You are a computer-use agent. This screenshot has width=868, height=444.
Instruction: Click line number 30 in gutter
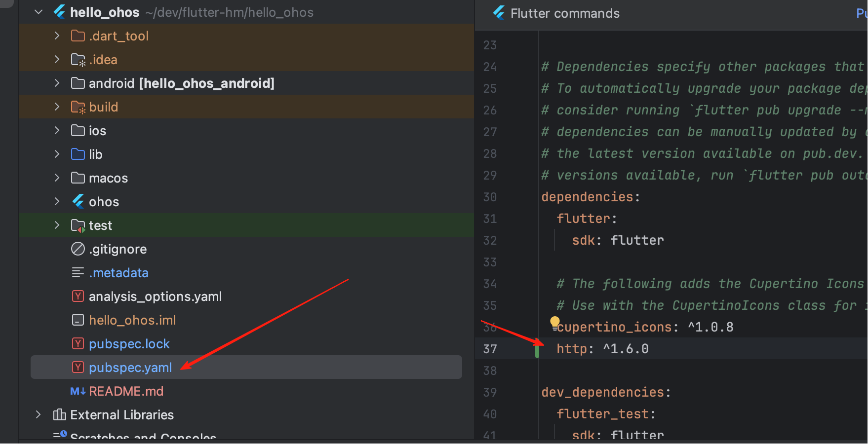click(490, 197)
